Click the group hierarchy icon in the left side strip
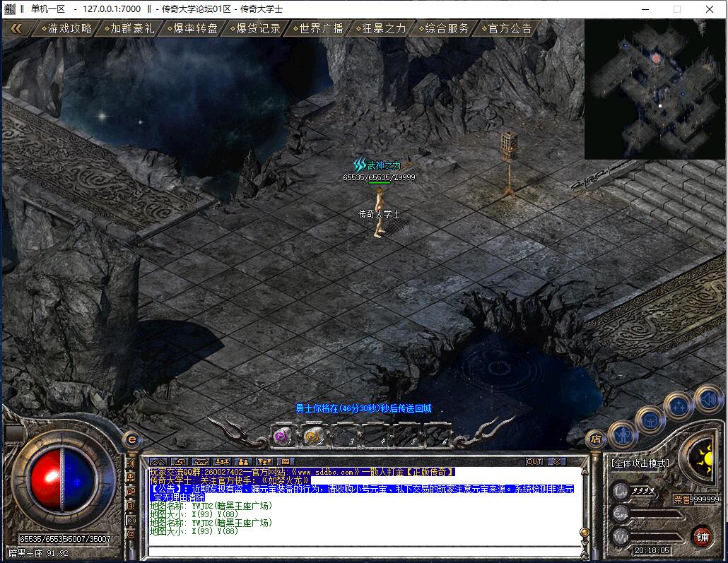Viewport: 728px width, 563px height. pyautogui.click(x=131, y=477)
